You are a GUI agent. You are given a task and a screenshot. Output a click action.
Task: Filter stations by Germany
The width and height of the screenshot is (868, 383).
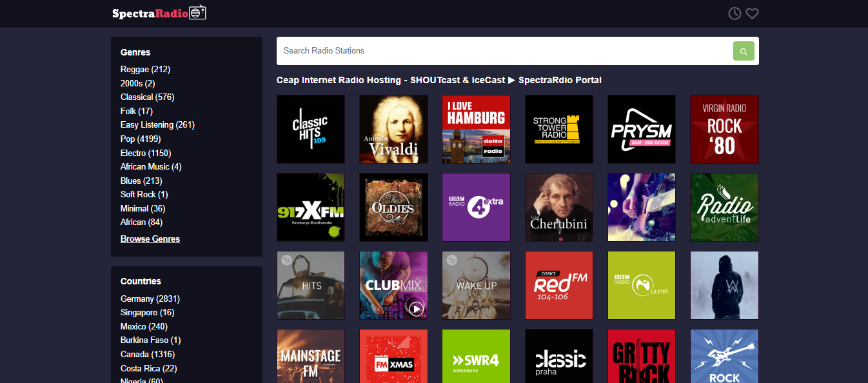pos(150,299)
